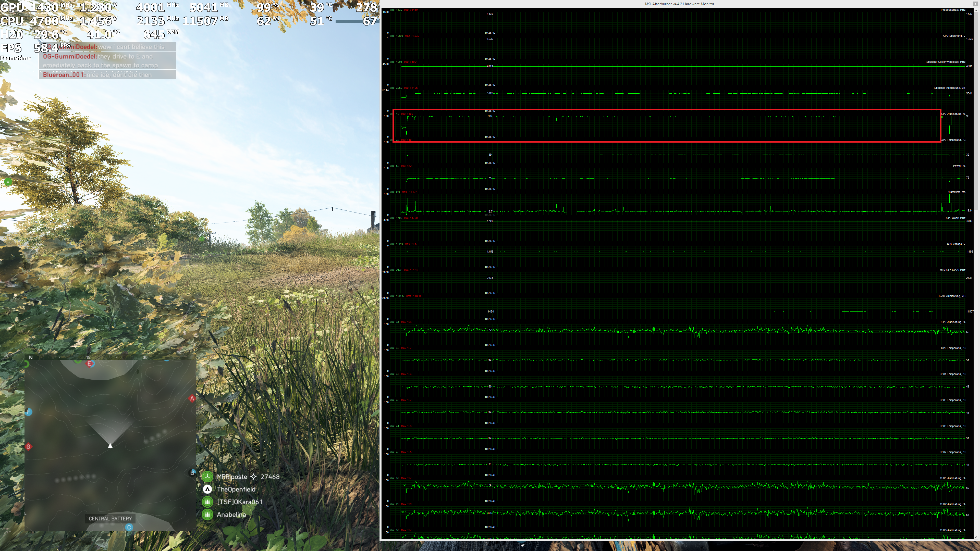
Task: Click objective B marker at minimap edge
Action: (x=192, y=473)
